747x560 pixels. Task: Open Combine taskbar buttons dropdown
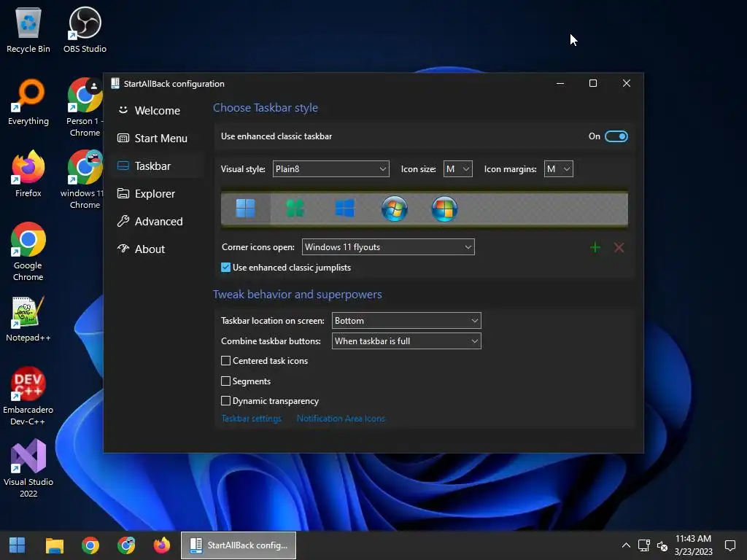coord(406,341)
